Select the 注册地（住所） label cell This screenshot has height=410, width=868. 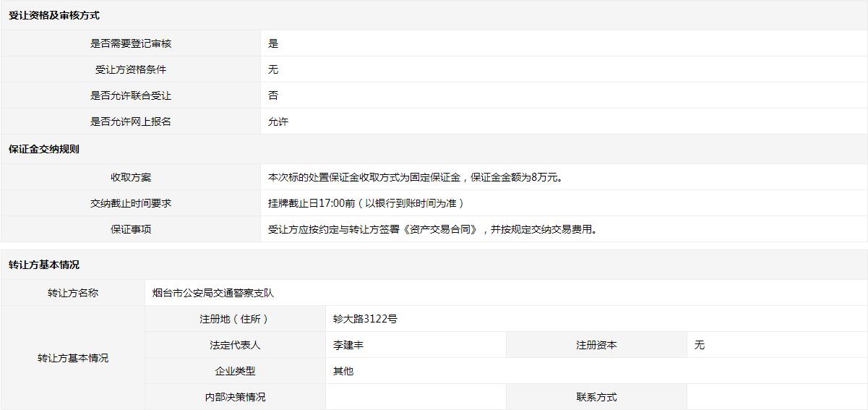point(235,319)
